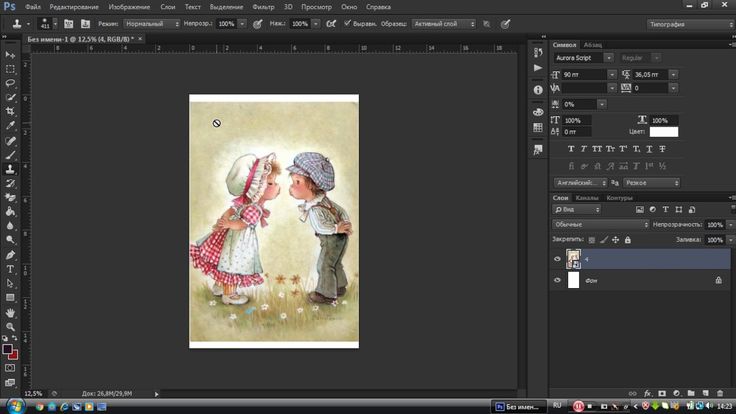Open the Типографика workspace dropdown
The image size is (736, 414).
click(x=690, y=24)
